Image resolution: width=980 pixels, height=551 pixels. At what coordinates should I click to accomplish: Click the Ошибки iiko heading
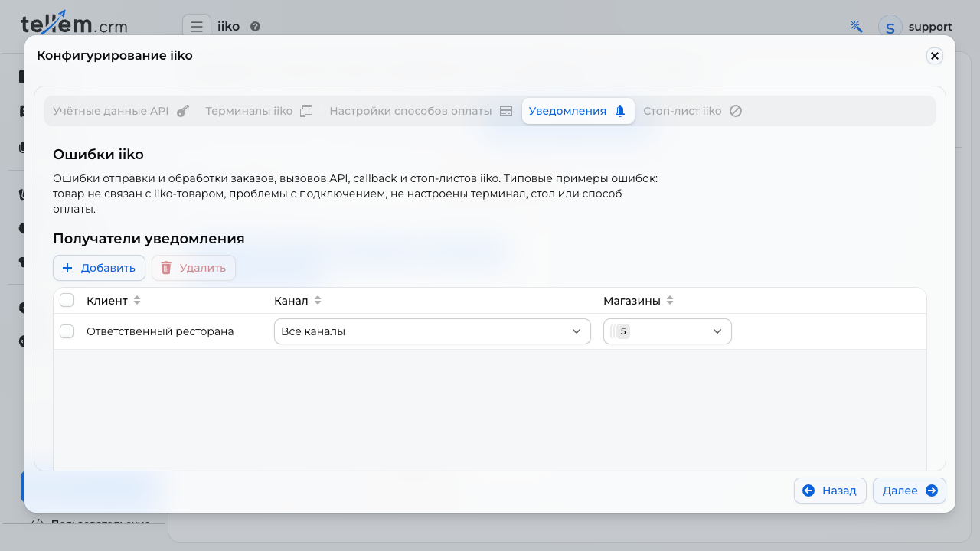(x=98, y=154)
